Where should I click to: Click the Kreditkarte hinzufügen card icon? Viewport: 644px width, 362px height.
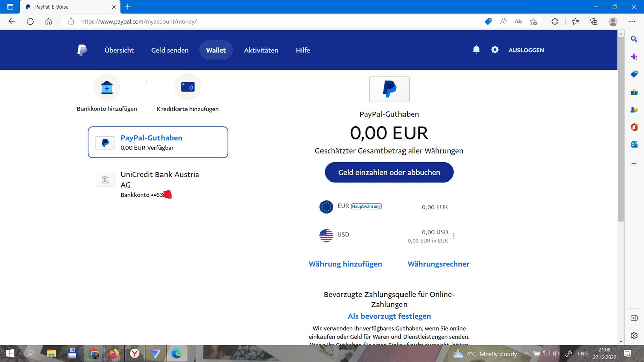tap(188, 87)
